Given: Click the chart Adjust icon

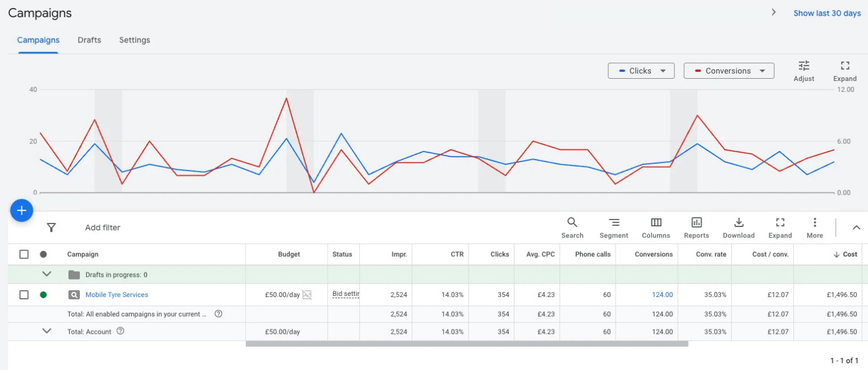Looking at the screenshot, I should 804,71.
